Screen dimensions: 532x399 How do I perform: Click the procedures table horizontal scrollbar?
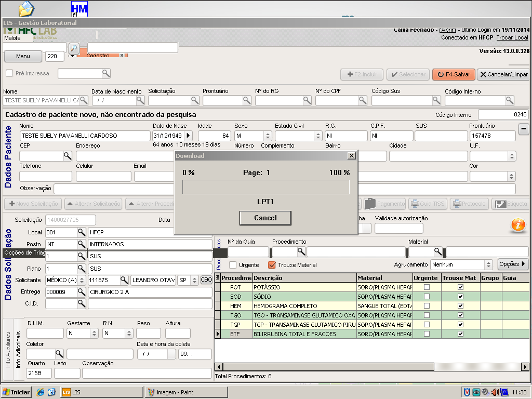tap(372, 367)
